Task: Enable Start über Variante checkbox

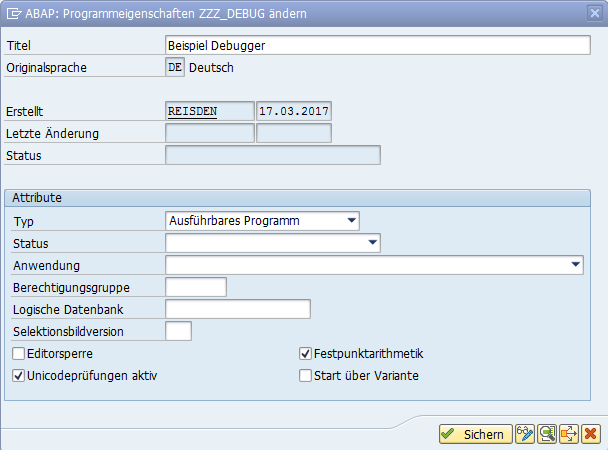Action: pyautogui.click(x=305, y=376)
